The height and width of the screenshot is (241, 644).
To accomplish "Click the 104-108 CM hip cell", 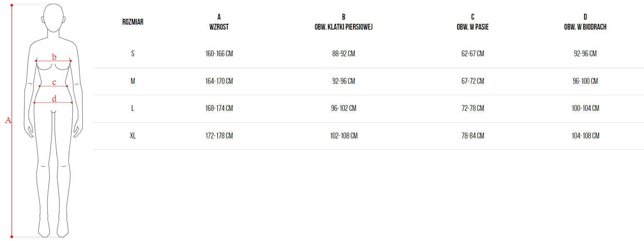I will [x=585, y=136].
